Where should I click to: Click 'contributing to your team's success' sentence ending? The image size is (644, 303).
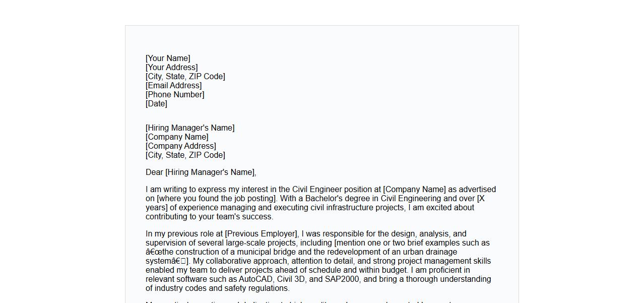click(209, 217)
